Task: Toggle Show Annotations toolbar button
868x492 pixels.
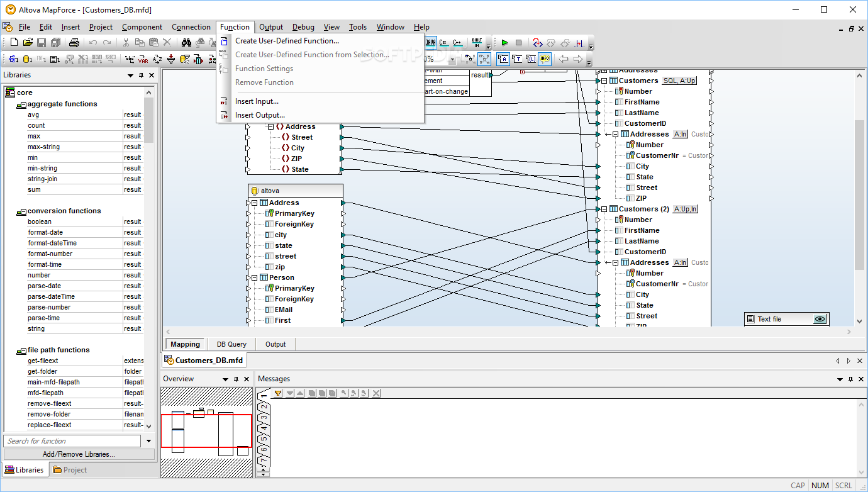Action: pos(504,59)
